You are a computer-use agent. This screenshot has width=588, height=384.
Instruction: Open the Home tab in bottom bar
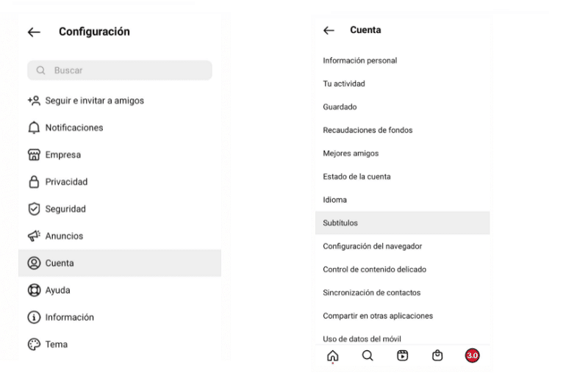pos(333,355)
